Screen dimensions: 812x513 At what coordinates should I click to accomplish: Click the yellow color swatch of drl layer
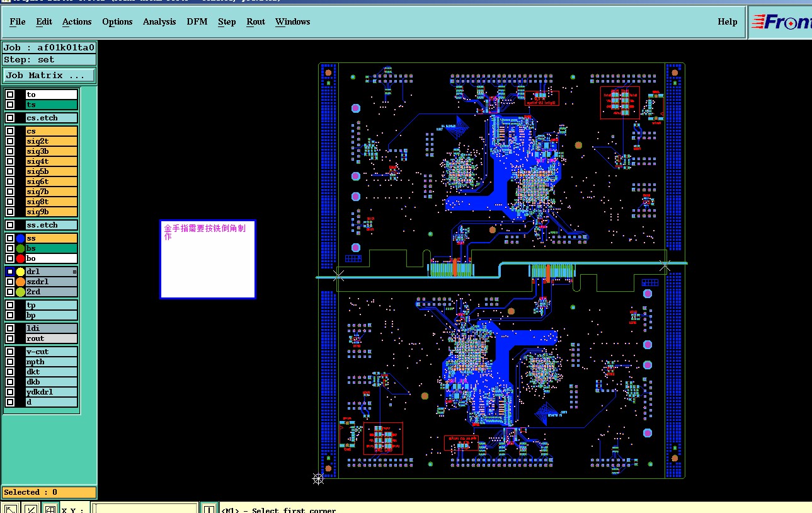coord(20,272)
